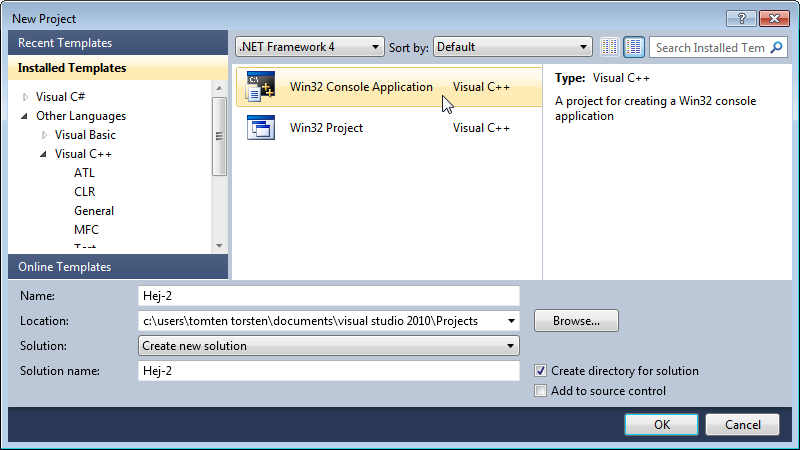This screenshot has height=450, width=800.
Task: Switch to medium icons list view
Action: [634, 47]
